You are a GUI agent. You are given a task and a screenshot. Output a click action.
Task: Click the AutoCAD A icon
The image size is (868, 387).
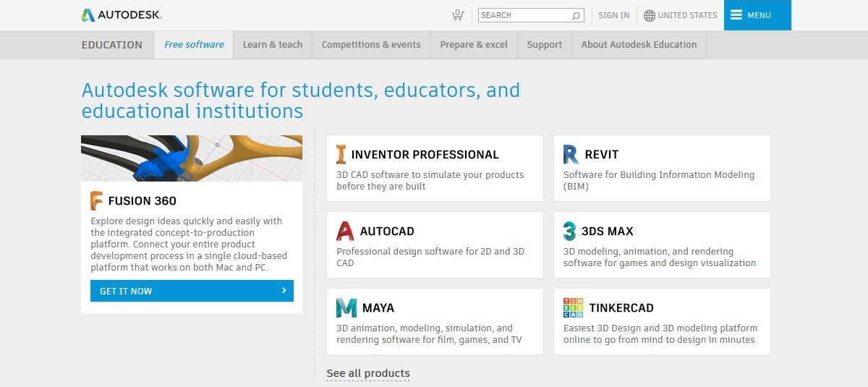tap(345, 231)
